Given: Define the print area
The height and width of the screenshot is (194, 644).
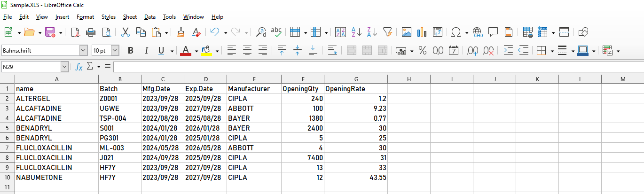Looking at the screenshot, I should (x=527, y=32).
